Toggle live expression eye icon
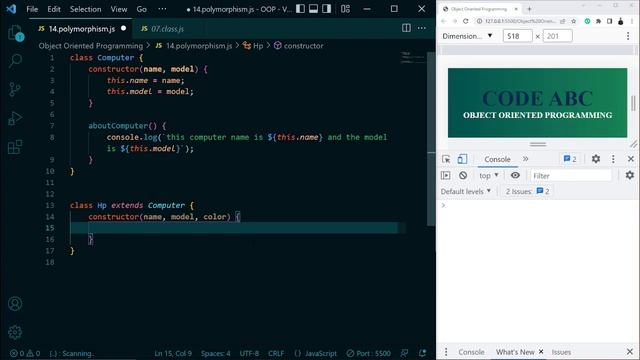This screenshot has width=640, height=360. [x=515, y=176]
